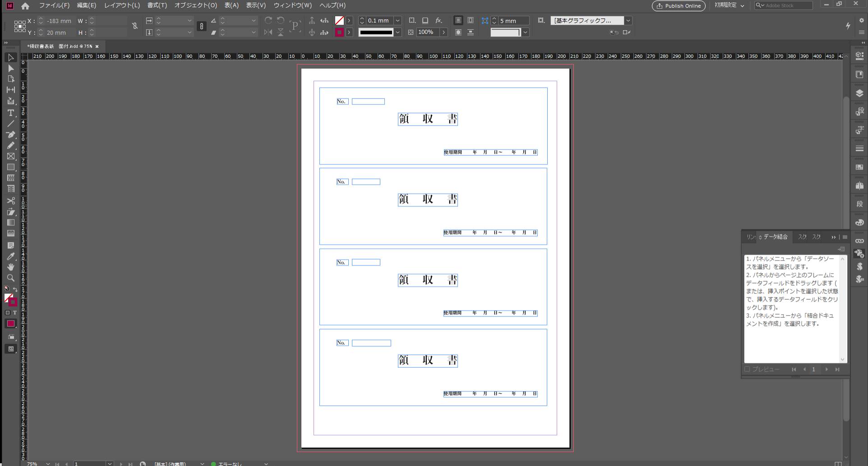
Task: Go to next page in status bar
Action: [121, 463]
